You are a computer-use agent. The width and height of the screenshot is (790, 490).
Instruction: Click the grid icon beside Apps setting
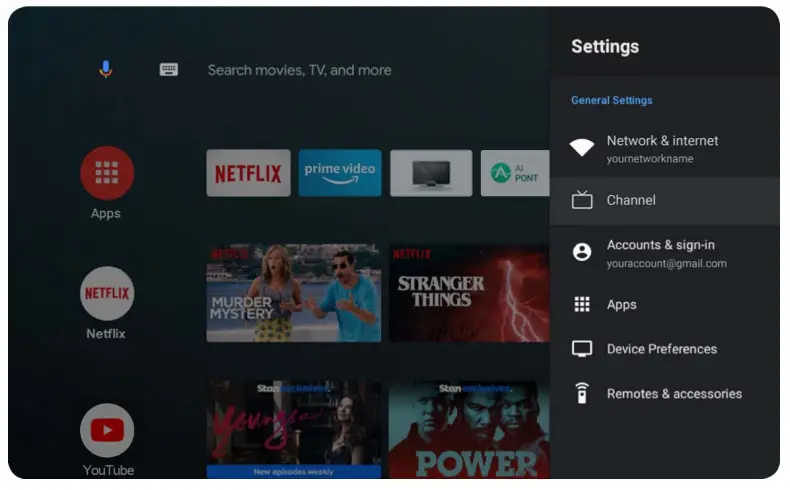pos(582,304)
